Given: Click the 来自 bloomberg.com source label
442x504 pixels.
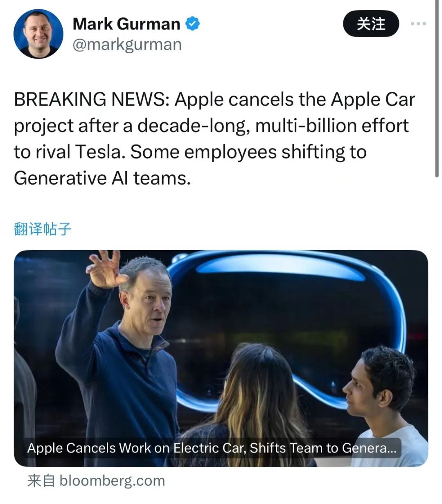Looking at the screenshot, I should [x=96, y=481].
